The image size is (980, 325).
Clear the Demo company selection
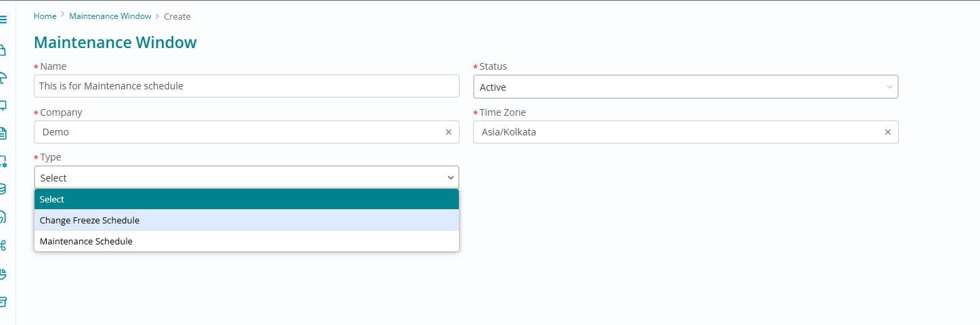point(448,132)
